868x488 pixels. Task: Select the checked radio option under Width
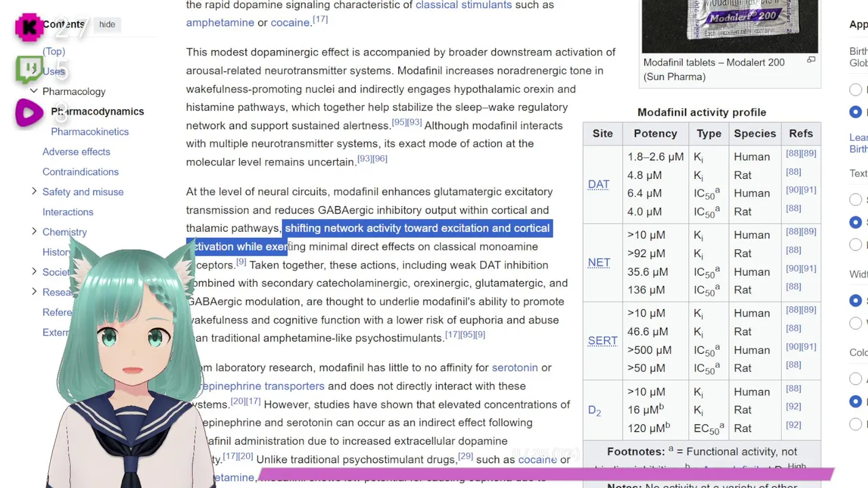(x=856, y=300)
